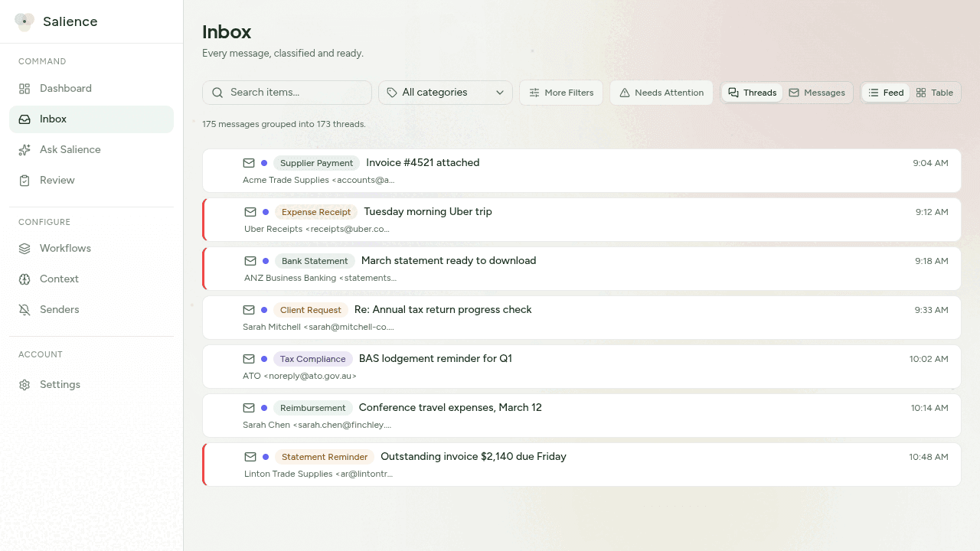Click the unread dot on the Outstanding invoice row
This screenshot has height=551, width=980.
[266, 457]
